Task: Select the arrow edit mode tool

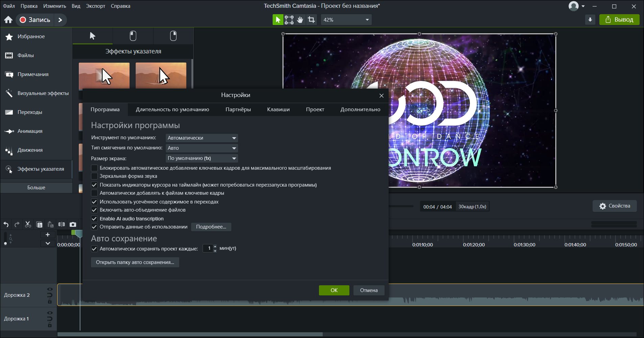Action: pos(278,20)
